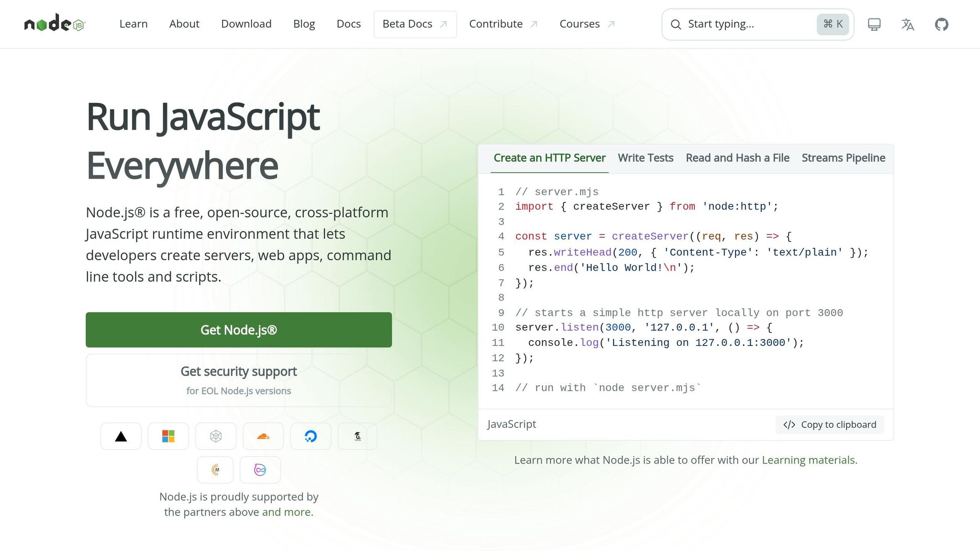Viewport: 980px width, 551px height.
Task: Click the console.log 'Listening on' line
Action: 666,343
